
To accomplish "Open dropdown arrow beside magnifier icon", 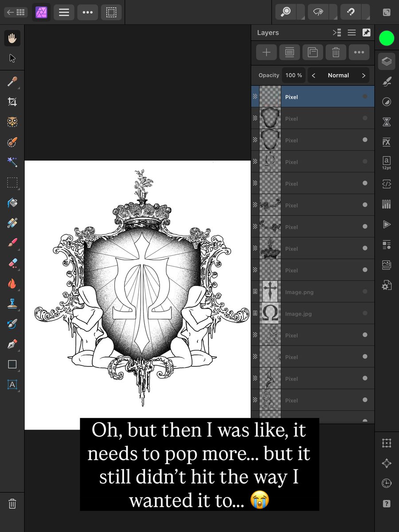I will pyautogui.click(x=301, y=12).
